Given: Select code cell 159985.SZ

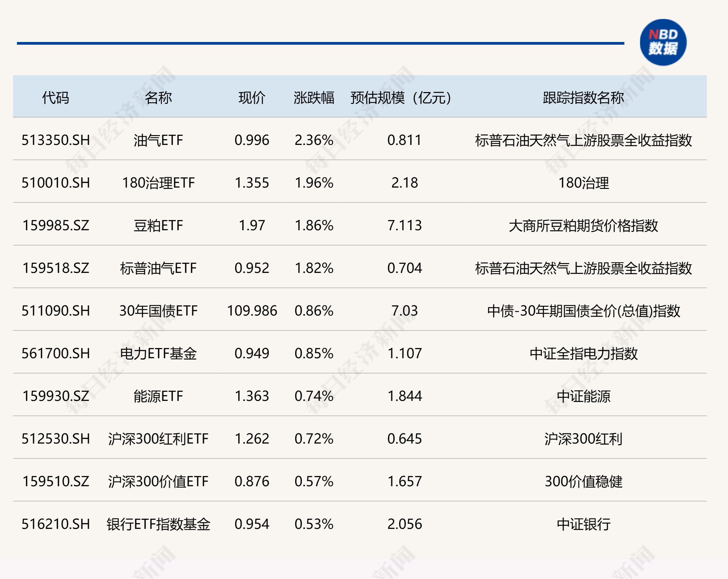Looking at the screenshot, I should (56, 226).
